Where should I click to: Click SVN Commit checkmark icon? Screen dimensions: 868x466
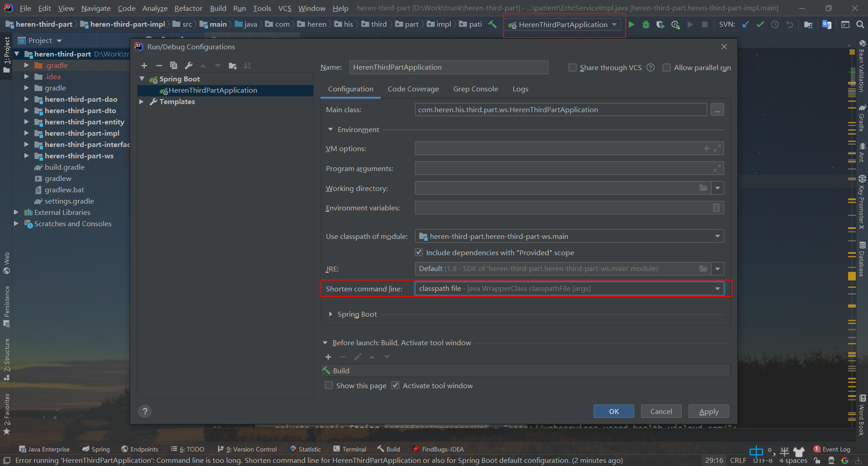(x=760, y=24)
